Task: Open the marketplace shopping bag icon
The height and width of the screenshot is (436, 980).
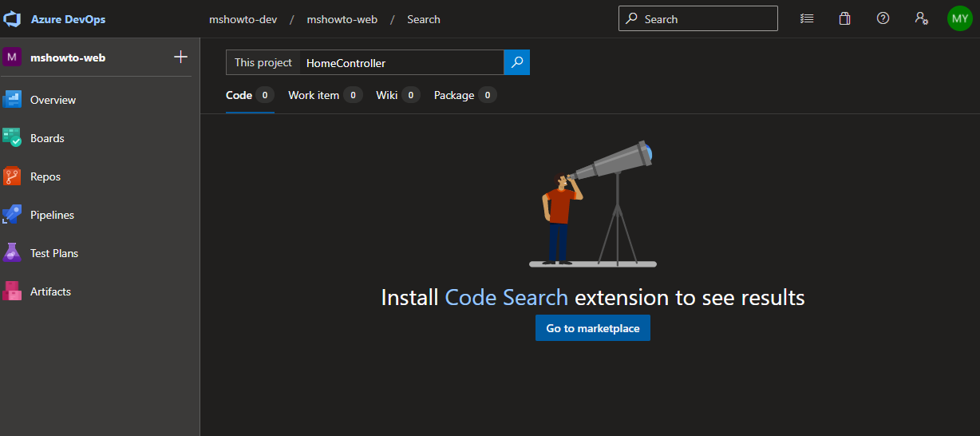Action: (844, 18)
